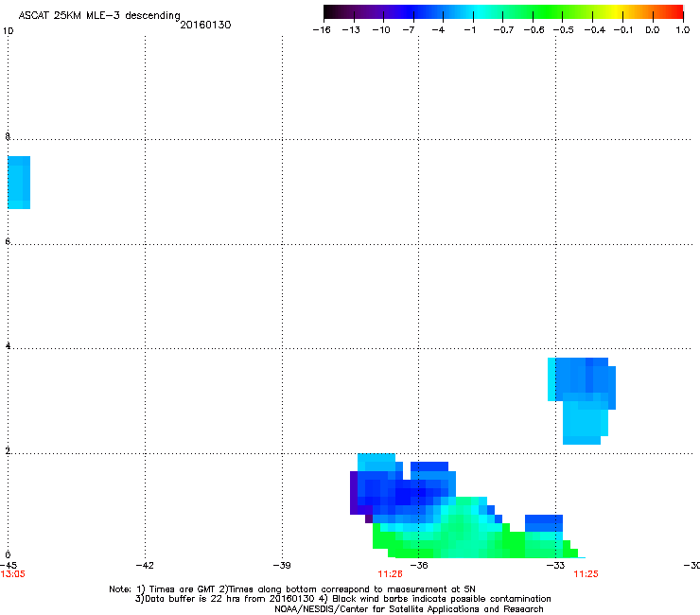Viewport: 700px width, 615px height.
Task: Click the '-7' colorbar label
Action: (x=409, y=30)
